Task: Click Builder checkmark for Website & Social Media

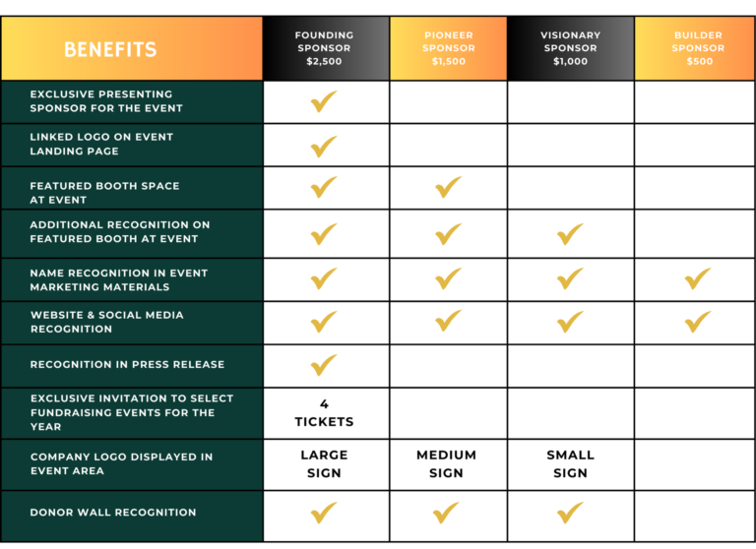Action: 698,321
